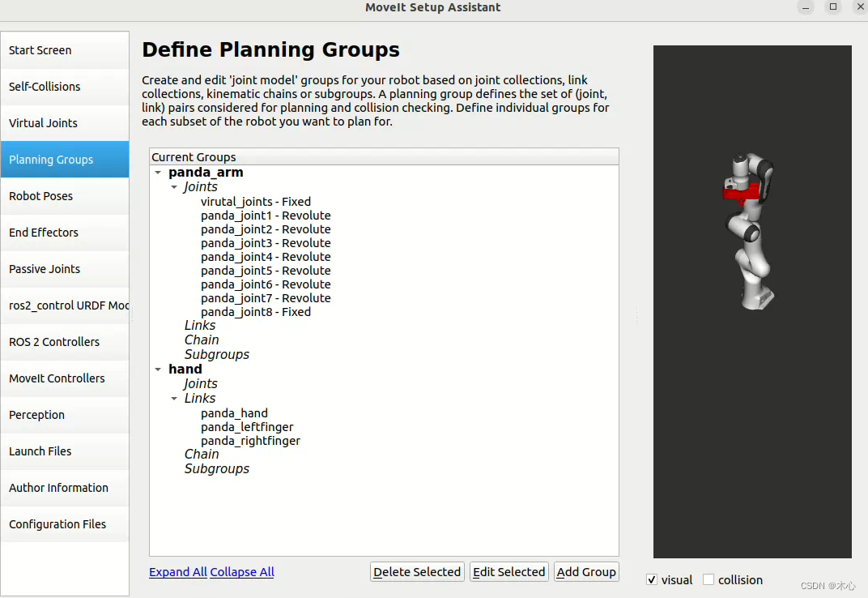This screenshot has height=598, width=868.
Task: Minimize the MoveIt Setup Assistant window
Action: tap(806, 7)
